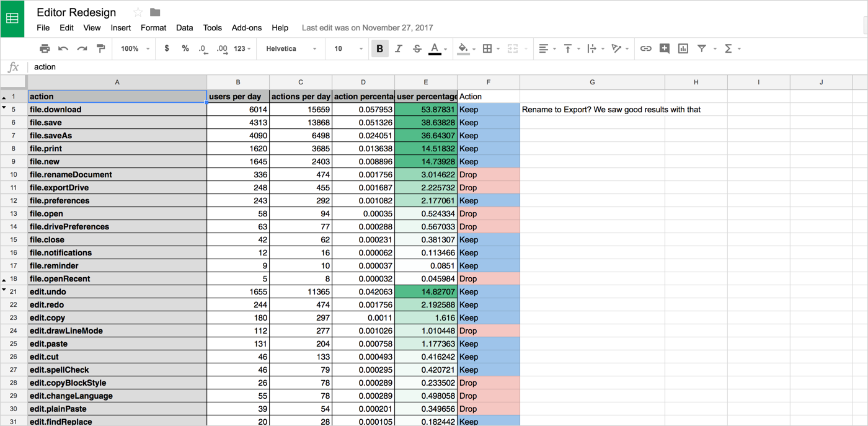The image size is (868, 426).
Task: Open the text color picker
Action: click(x=436, y=48)
